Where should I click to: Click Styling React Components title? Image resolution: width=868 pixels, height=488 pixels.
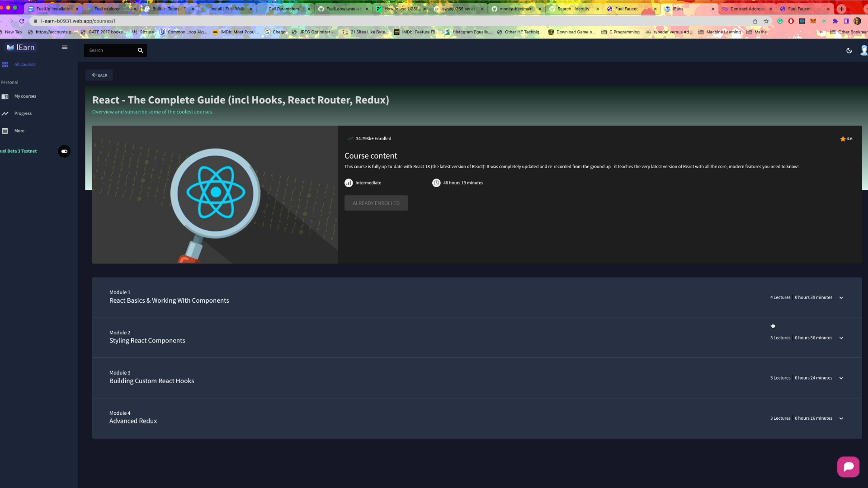147,341
